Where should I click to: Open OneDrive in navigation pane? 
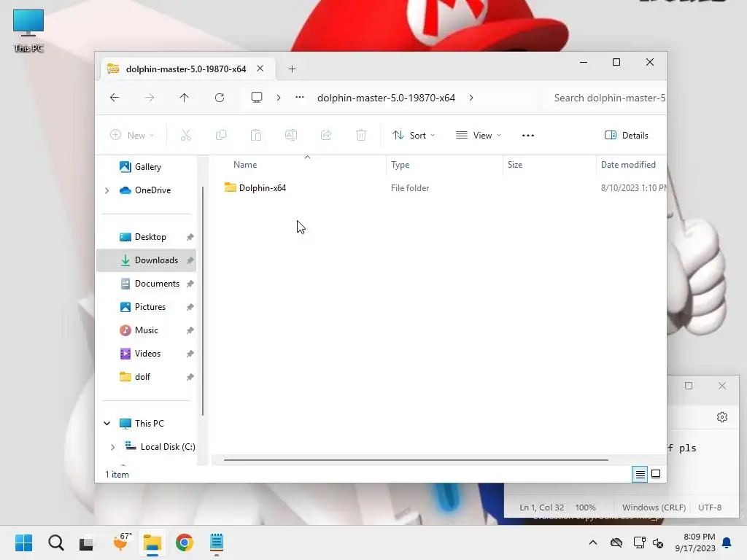(152, 190)
